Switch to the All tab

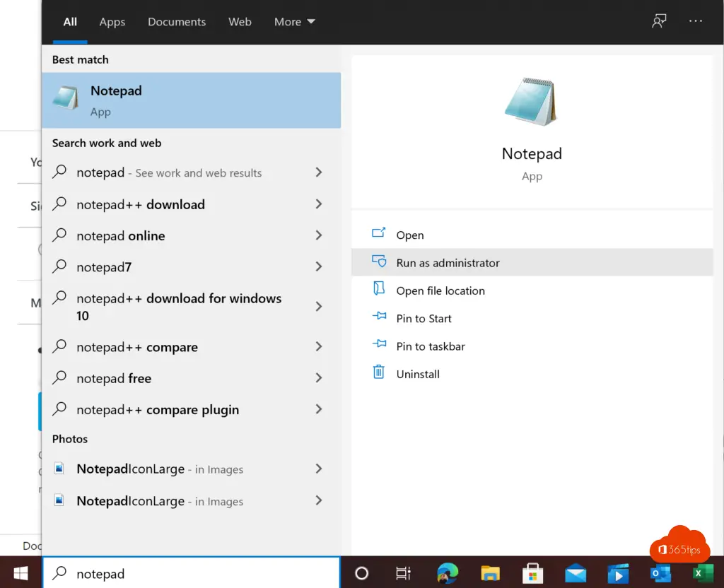[70, 22]
